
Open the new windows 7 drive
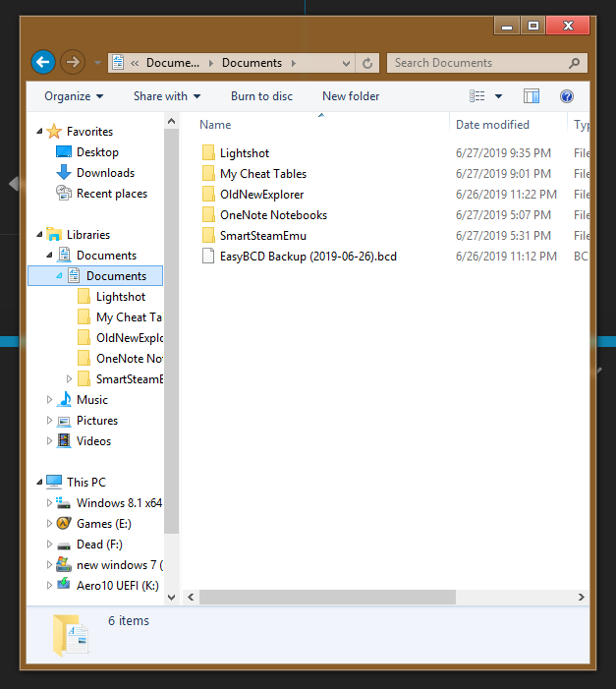click(120, 564)
